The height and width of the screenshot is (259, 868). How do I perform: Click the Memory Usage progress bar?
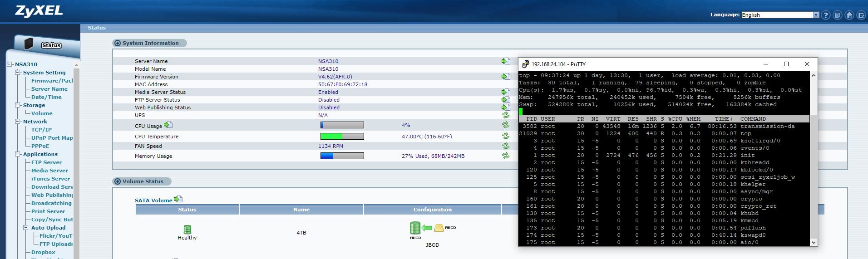click(x=342, y=156)
